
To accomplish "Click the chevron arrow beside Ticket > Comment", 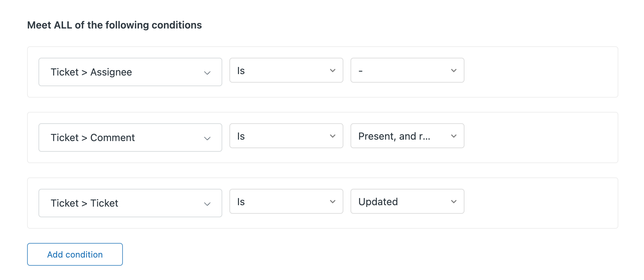I will [x=207, y=138].
